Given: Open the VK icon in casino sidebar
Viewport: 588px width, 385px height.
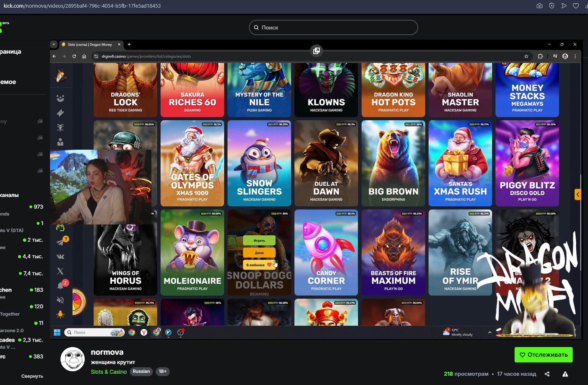Looking at the screenshot, I should [60, 257].
